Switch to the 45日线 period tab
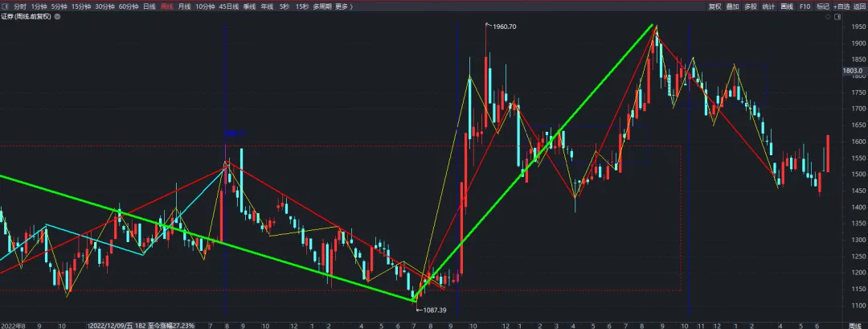Screen dimensions: 868x329 click(228, 6)
